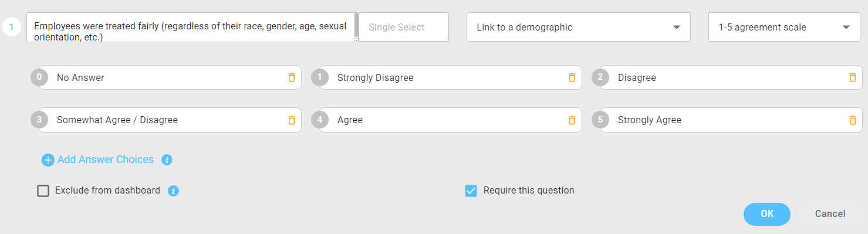Open the Single Select type selector
868x234 pixels.
pos(404,27)
